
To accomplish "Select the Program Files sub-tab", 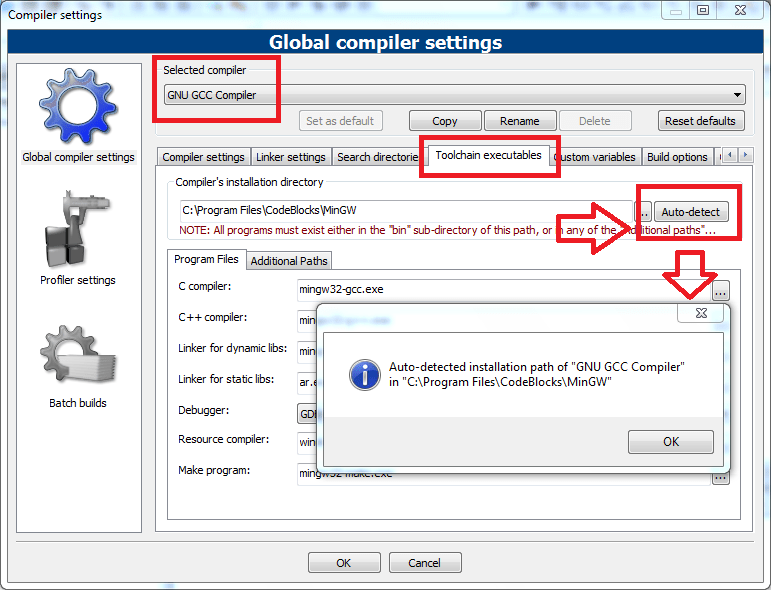I will [x=206, y=259].
